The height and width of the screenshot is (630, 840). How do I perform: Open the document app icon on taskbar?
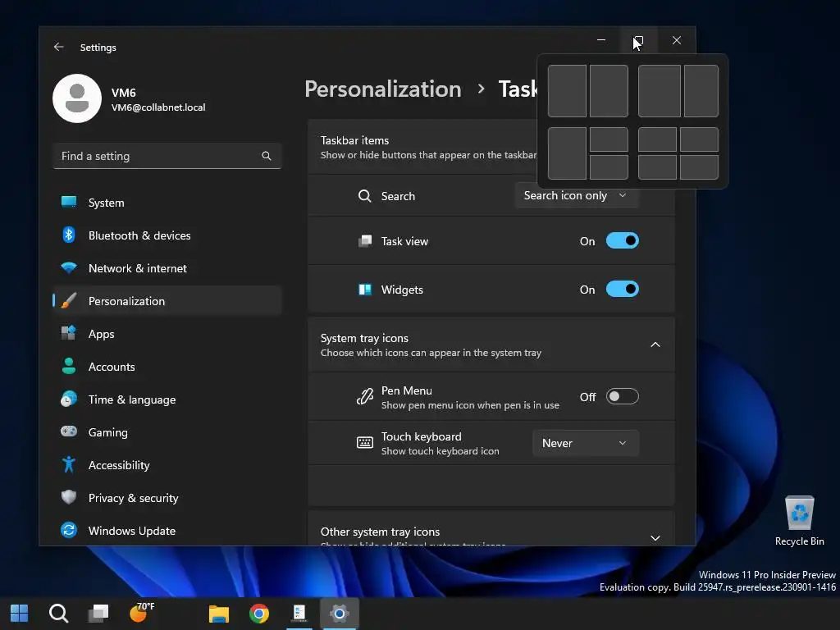pos(299,613)
